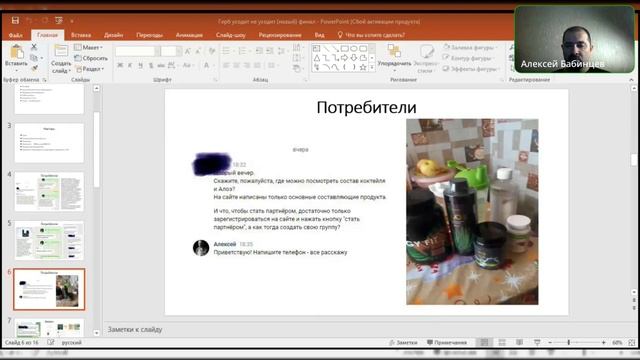This screenshot has width=640, height=360.
Task: Toggle the Заметки notes pane
Action: [403, 343]
